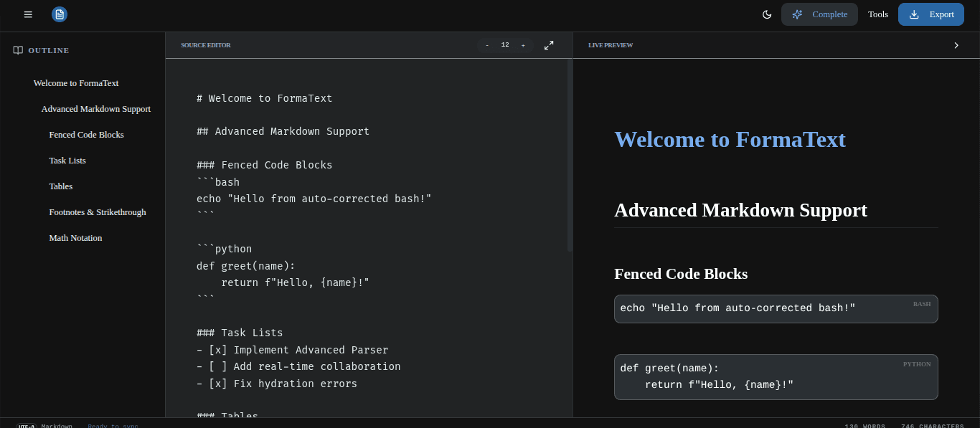Jump to Advanced Markdown Support in outline
Image resolution: width=980 pixels, height=428 pixels.
pos(96,109)
